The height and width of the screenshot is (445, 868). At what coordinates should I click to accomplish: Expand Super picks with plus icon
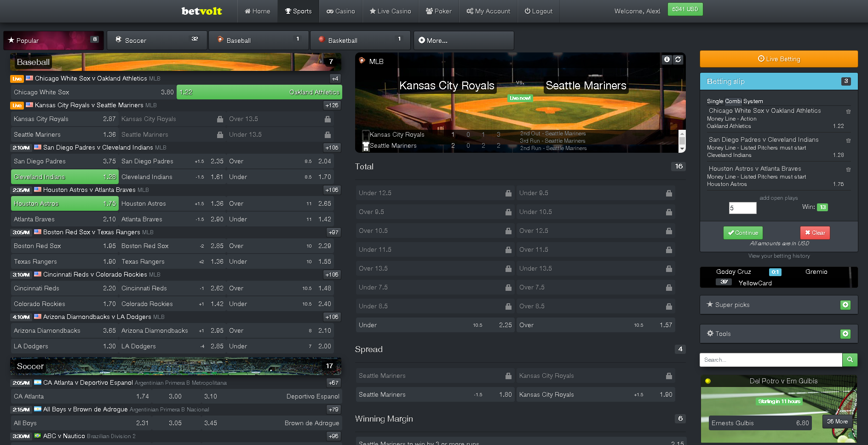pyautogui.click(x=845, y=305)
